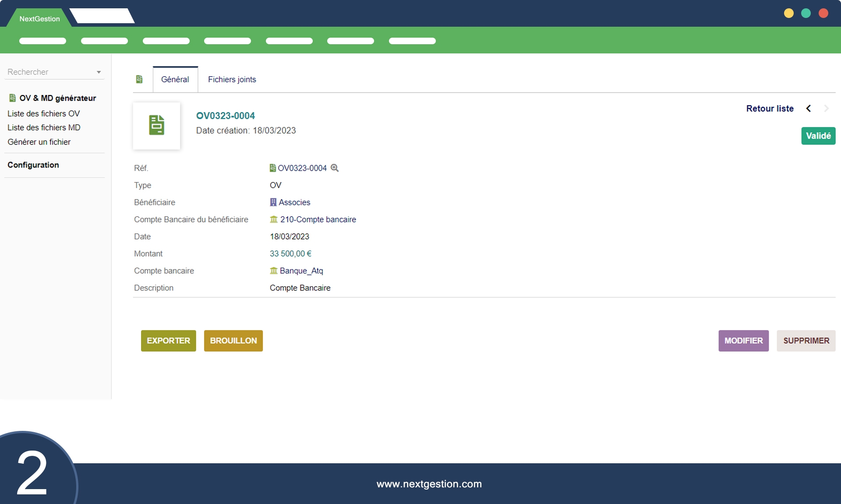Go to next record with right chevron

[x=826, y=109]
